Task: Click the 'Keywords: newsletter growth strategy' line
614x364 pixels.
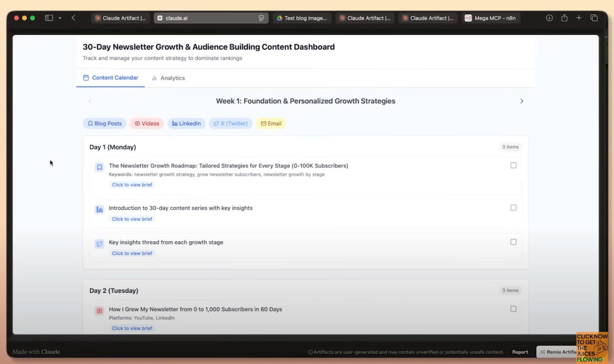Action: (217, 174)
